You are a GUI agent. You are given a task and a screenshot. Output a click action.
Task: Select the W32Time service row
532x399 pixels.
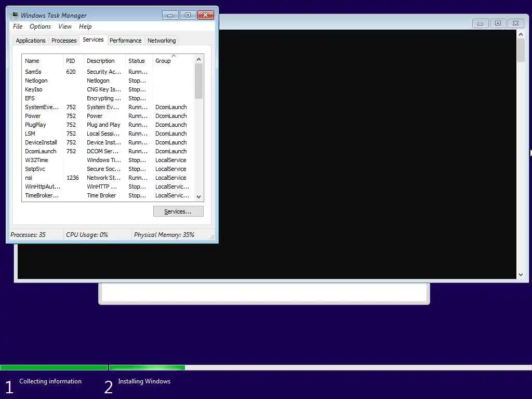(x=109, y=160)
